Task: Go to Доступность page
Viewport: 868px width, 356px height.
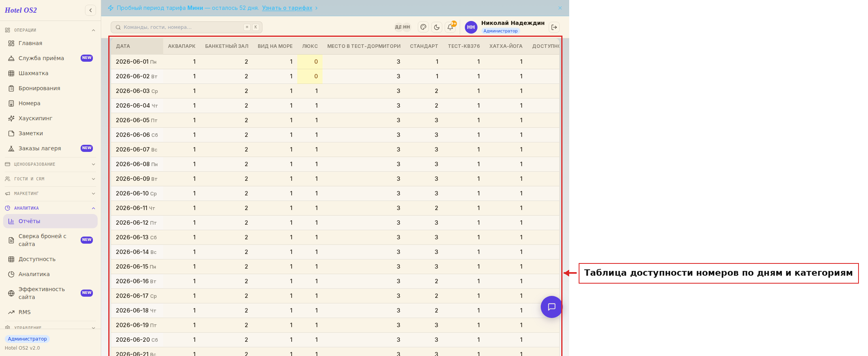Action: (x=51, y=259)
